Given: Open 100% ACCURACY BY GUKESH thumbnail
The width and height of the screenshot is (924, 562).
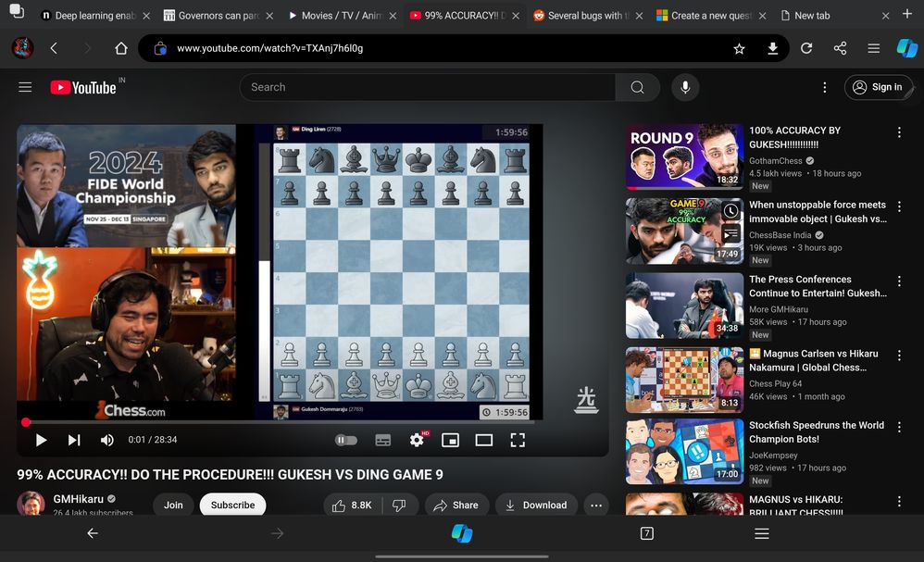Looking at the screenshot, I should pyautogui.click(x=684, y=156).
